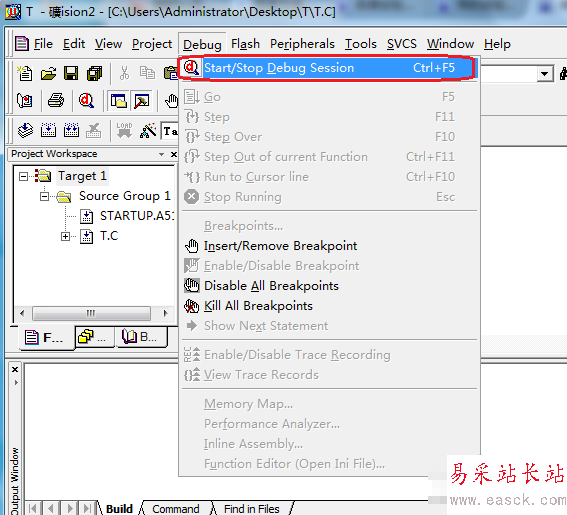Switch to the Build output tab
Image resolution: width=567 pixels, height=515 pixels.
[119, 509]
